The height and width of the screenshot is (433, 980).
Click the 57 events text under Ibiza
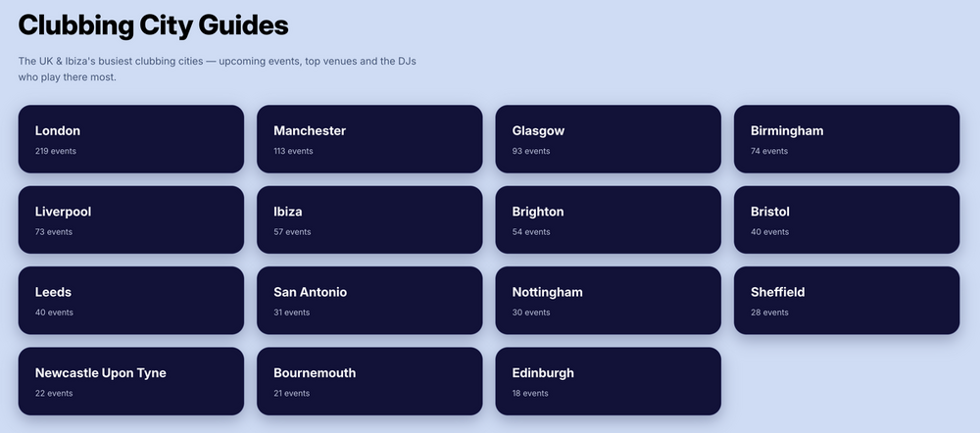pos(292,232)
